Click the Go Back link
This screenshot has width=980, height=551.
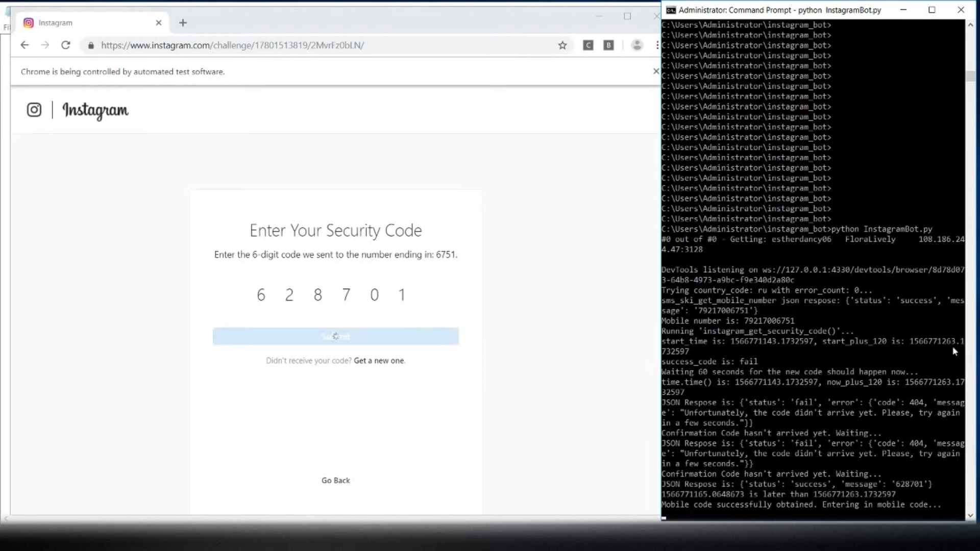(335, 481)
